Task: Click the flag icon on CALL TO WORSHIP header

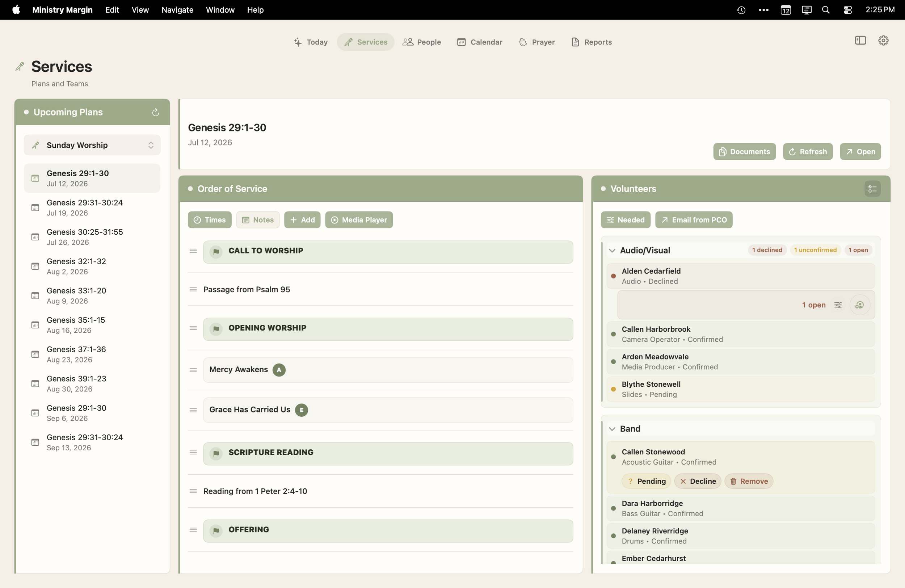Action: click(x=216, y=251)
